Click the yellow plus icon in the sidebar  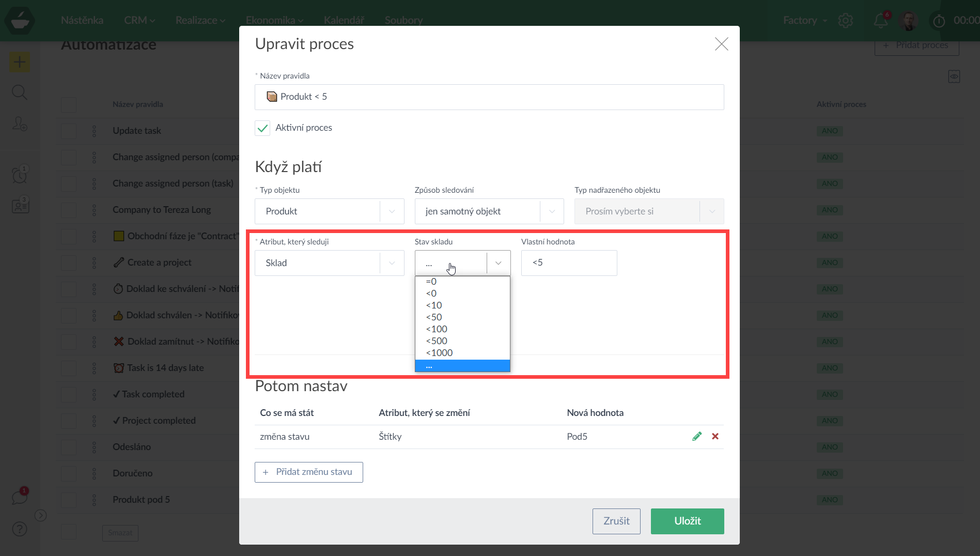(x=19, y=63)
